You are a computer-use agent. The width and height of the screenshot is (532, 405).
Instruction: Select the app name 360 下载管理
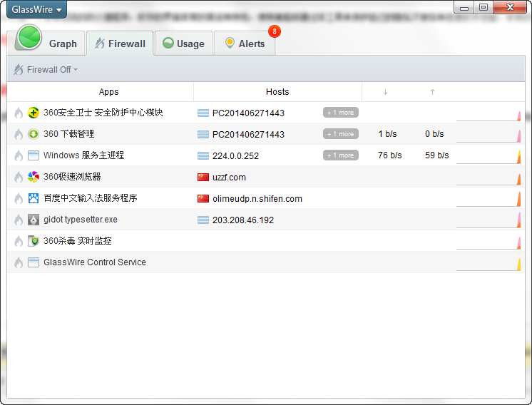coord(69,134)
